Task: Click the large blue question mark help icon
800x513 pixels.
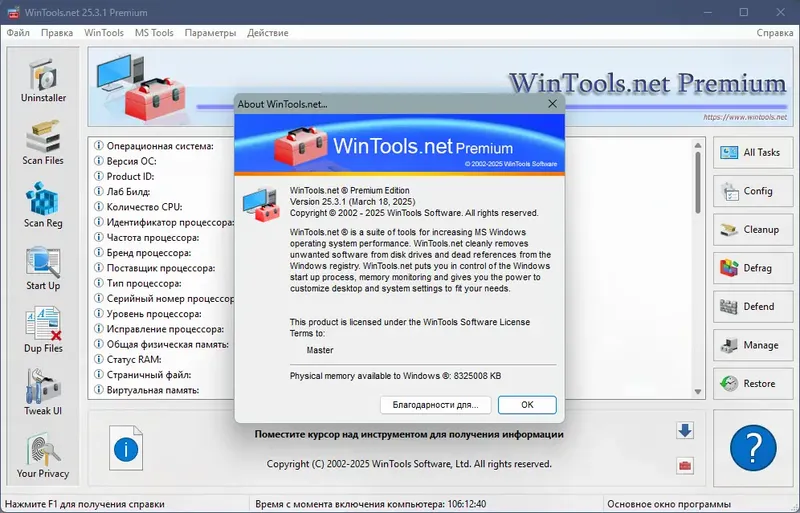Action: [x=753, y=448]
